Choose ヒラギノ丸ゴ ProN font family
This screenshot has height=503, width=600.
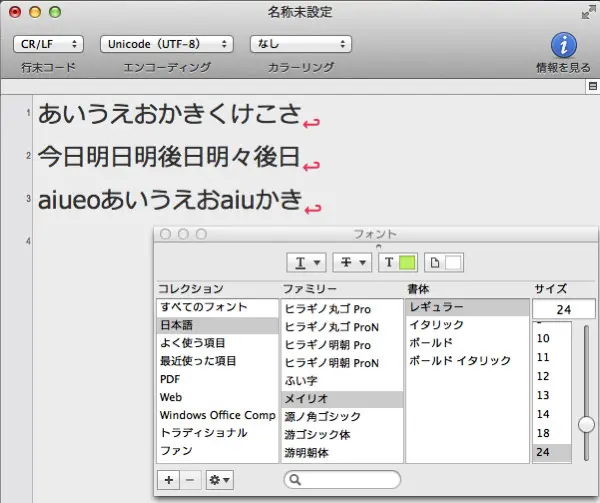[342, 327]
